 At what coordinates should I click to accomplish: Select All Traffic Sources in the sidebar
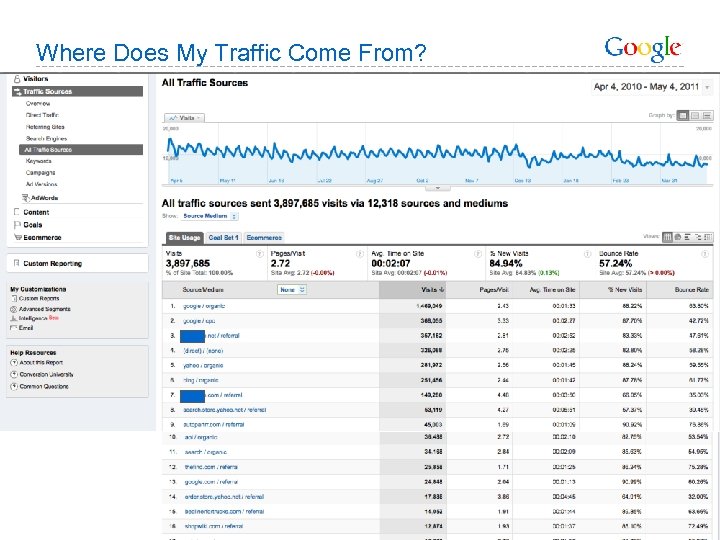[x=81, y=150]
